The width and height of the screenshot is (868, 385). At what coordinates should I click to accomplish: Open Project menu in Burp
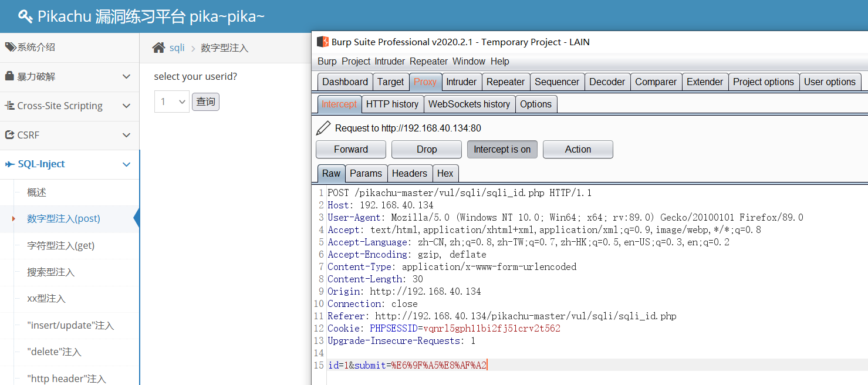click(356, 61)
